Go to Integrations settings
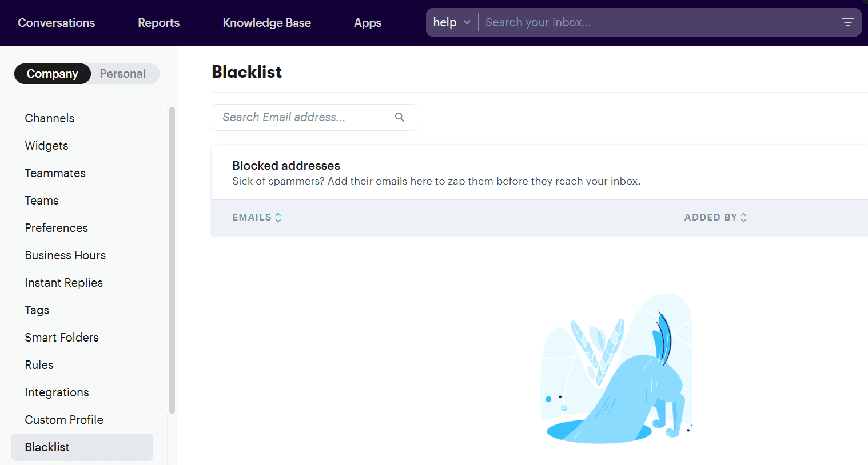The height and width of the screenshot is (465, 868). click(57, 392)
